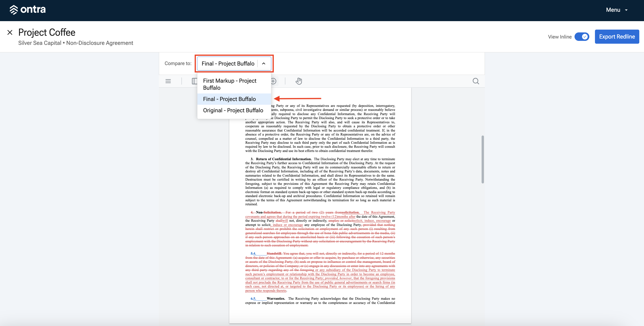Open document search magnifier

(x=475, y=81)
